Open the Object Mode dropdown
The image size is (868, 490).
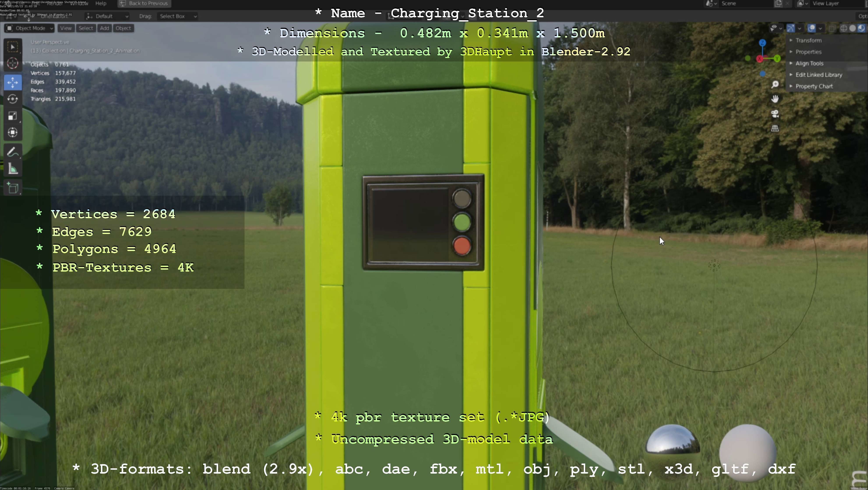29,28
